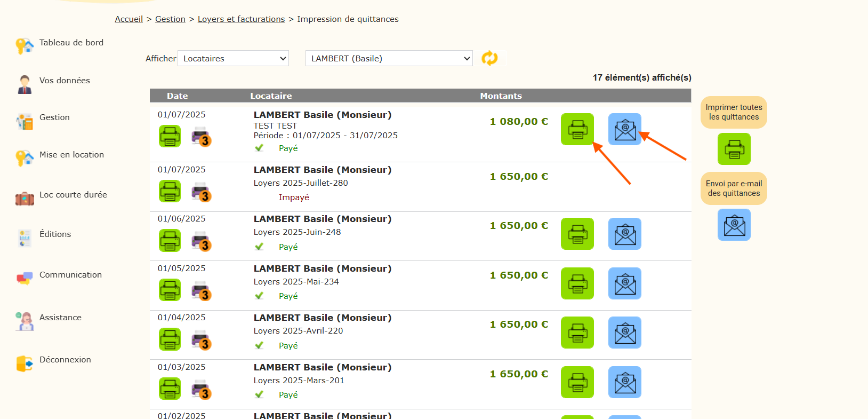The width and height of the screenshot is (868, 419).
Task: Click small green printer in Mai-234 row
Action: [170, 290]
